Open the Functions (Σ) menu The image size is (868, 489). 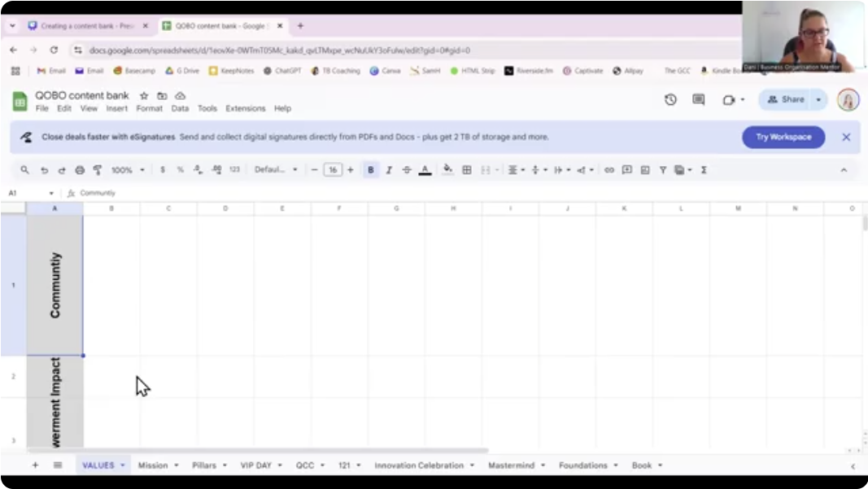704,170
